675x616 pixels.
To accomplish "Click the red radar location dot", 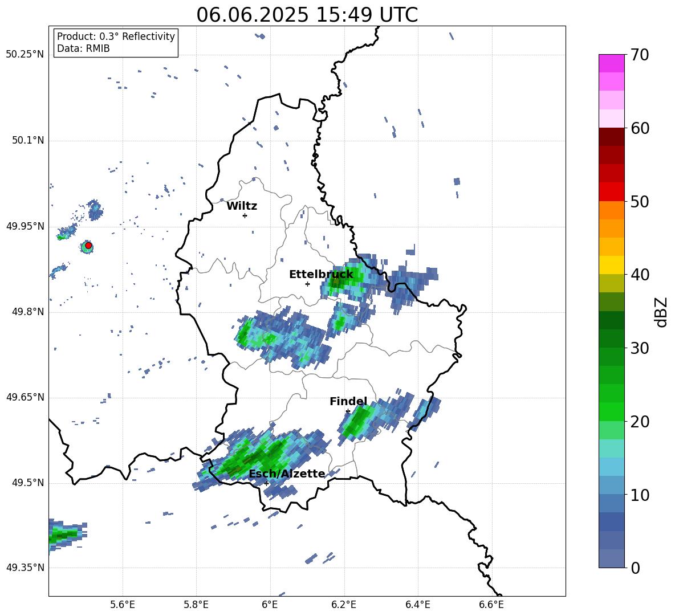I will 88,246.
